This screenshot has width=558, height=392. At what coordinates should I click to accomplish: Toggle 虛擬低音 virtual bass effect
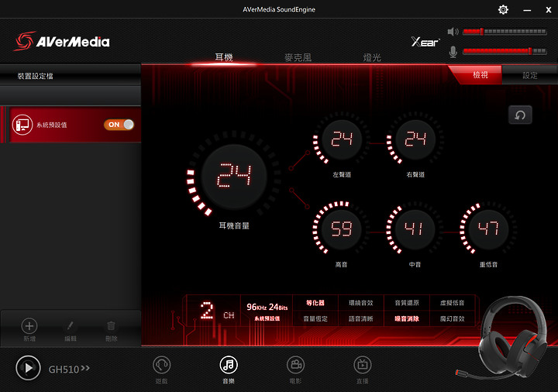(453, 303)
